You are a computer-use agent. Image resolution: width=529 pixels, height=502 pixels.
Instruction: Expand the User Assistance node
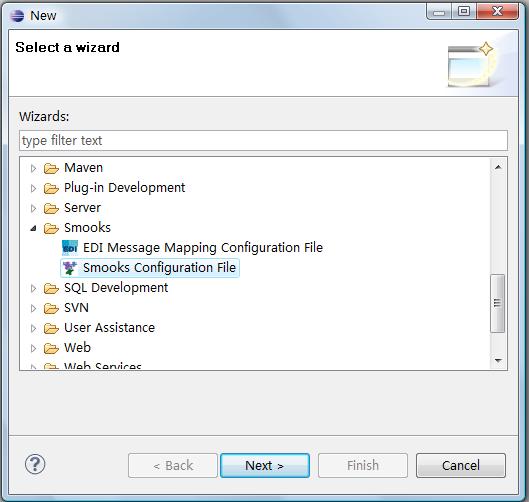click(x=33, y=328)
